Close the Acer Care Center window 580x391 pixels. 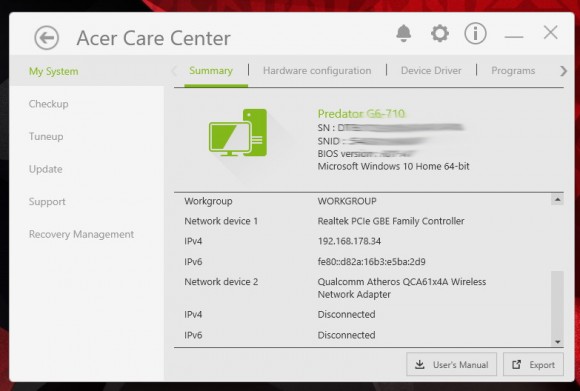click(551, 33)
